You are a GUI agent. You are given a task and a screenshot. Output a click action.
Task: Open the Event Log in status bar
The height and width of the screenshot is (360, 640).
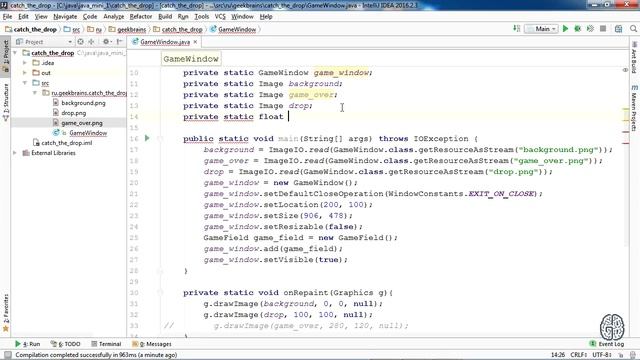(x=607, y=344)
